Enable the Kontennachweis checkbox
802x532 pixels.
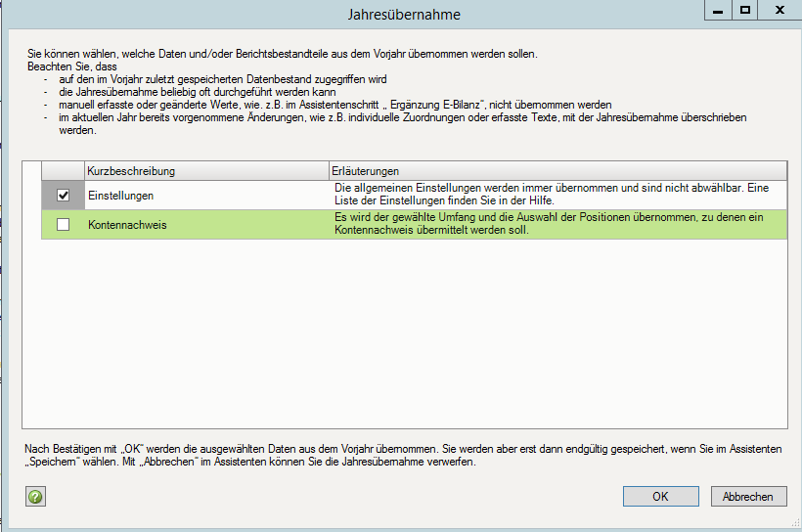[x=64, y=225]
